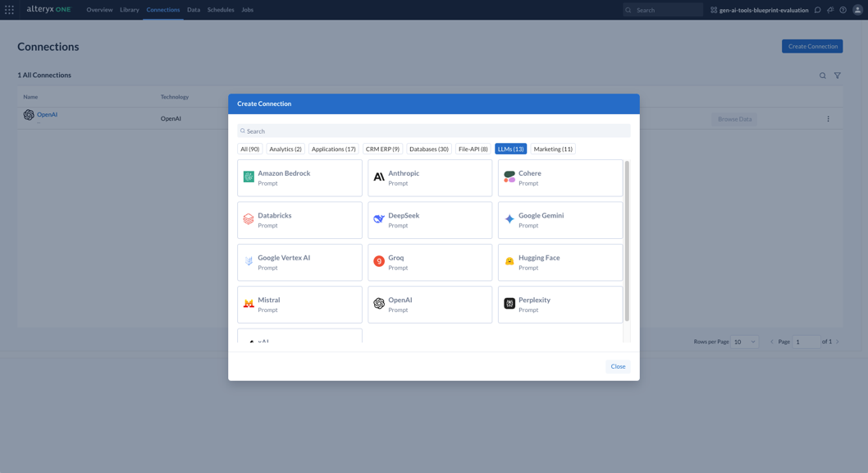This screenshot has width=868, height=473.
Task: Click the Alteryx app grid icon top left
Action: click(9, 9)
